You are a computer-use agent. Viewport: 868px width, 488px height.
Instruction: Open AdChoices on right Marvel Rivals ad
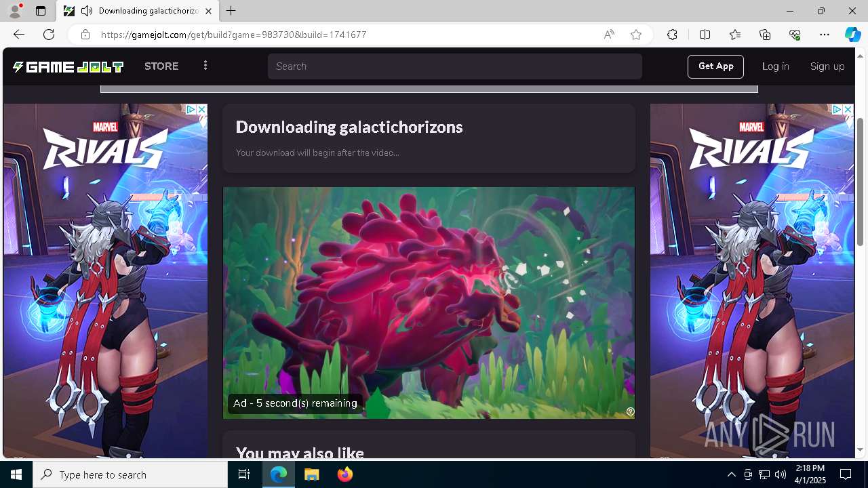[837, 109]
